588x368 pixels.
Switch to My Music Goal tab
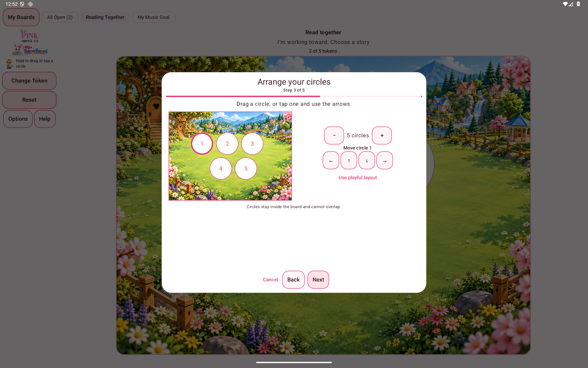154,17
